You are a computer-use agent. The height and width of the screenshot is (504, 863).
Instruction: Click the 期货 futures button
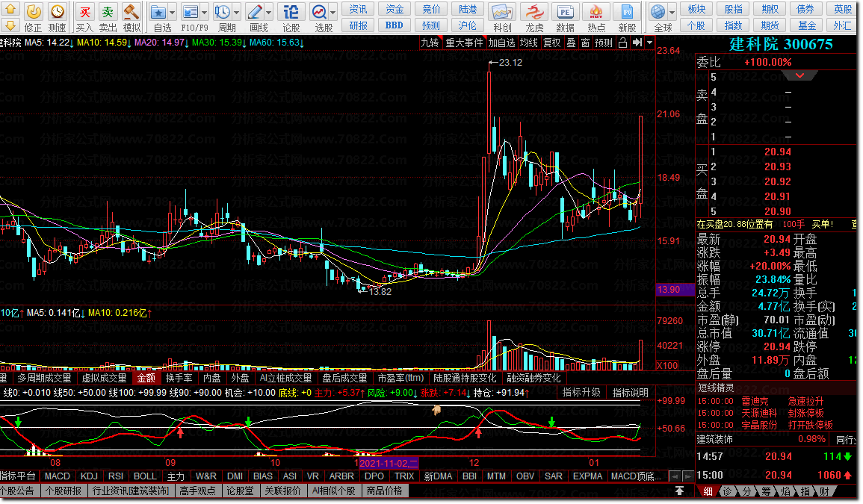point(770,25)
